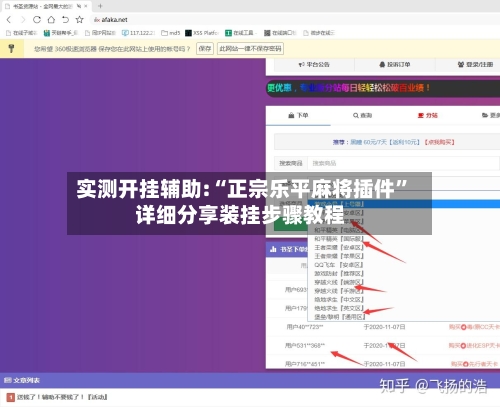Close the current browser tab
Image resolution: width=500 pixels, height=407 pixels.
coord(86,6)
